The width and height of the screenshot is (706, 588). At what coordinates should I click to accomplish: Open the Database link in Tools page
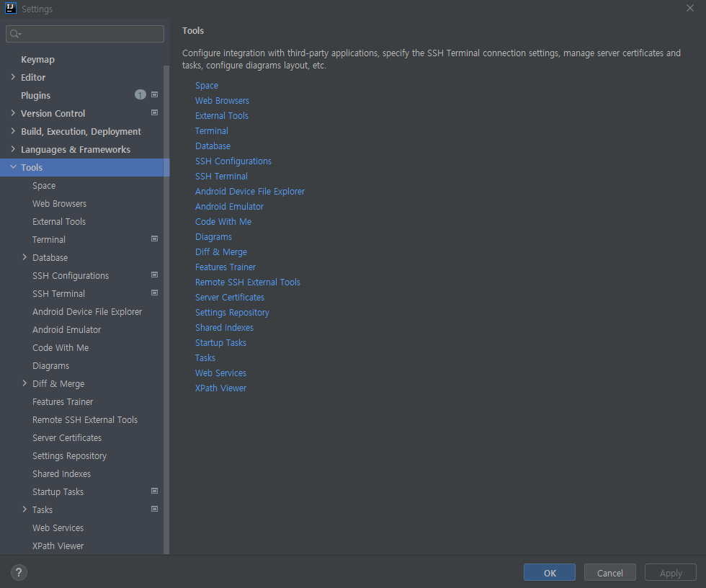[213, 146]
